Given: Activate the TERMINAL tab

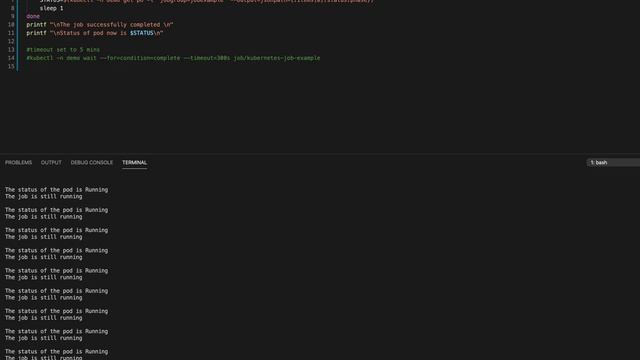Looking at the screenshot, I should [x=134, y=162].
